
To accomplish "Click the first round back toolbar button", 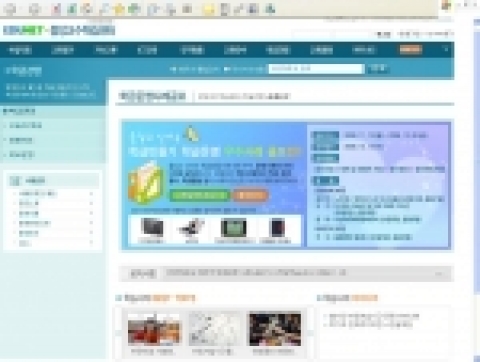I will point(11,9).
